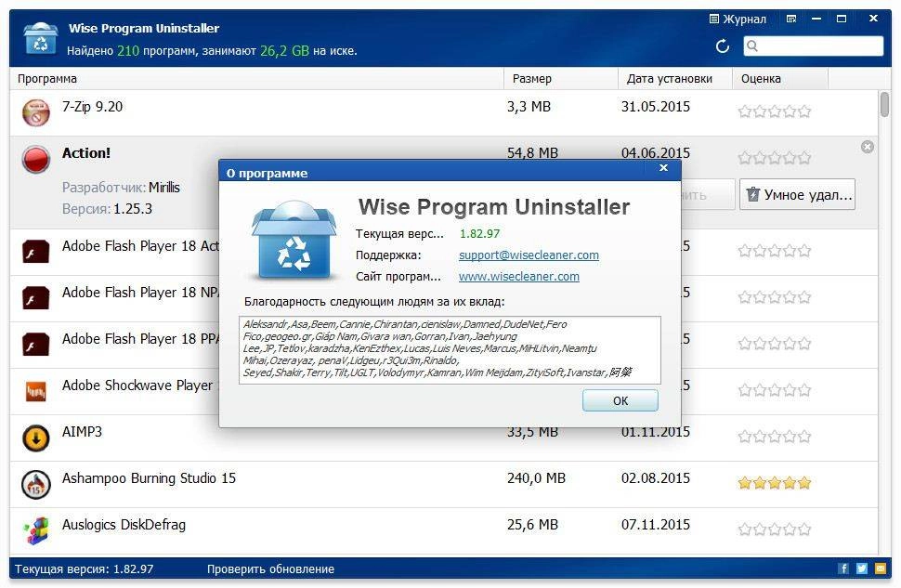Rate AIMP3 with the stars
This screenshot has width=901, height=588.
(x=775, y=437)
